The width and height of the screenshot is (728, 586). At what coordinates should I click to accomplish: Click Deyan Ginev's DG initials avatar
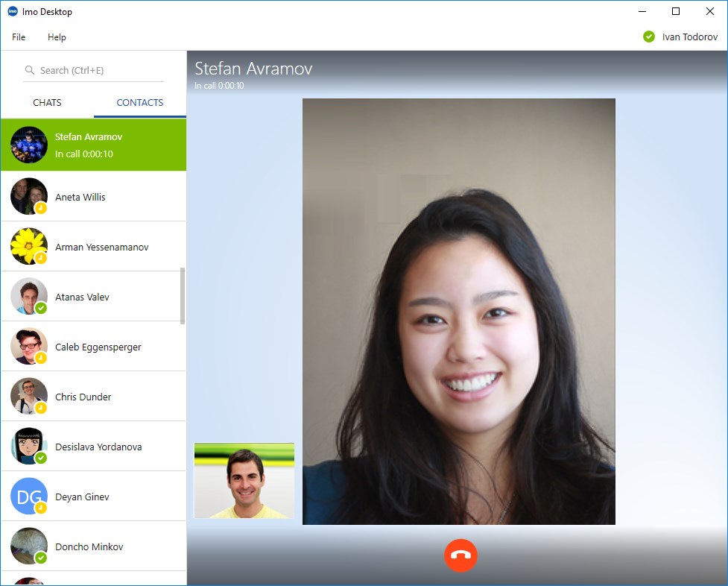point(29,497)
